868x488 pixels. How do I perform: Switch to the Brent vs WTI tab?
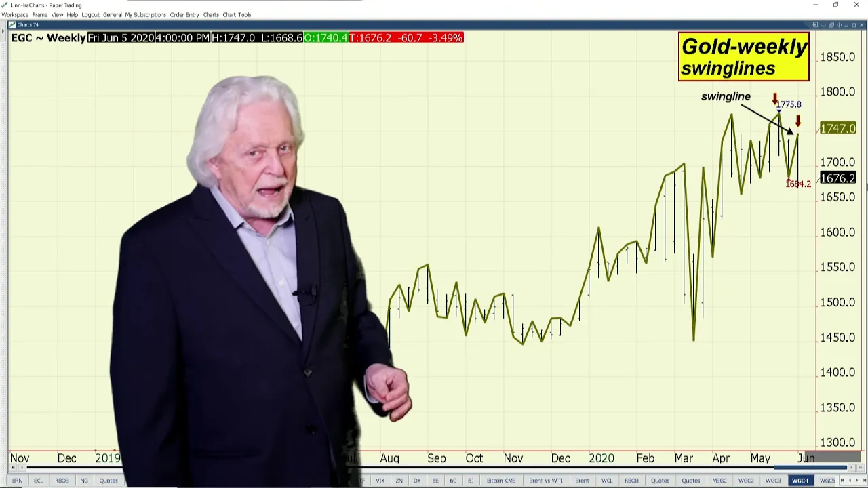(x=546, y=481)
